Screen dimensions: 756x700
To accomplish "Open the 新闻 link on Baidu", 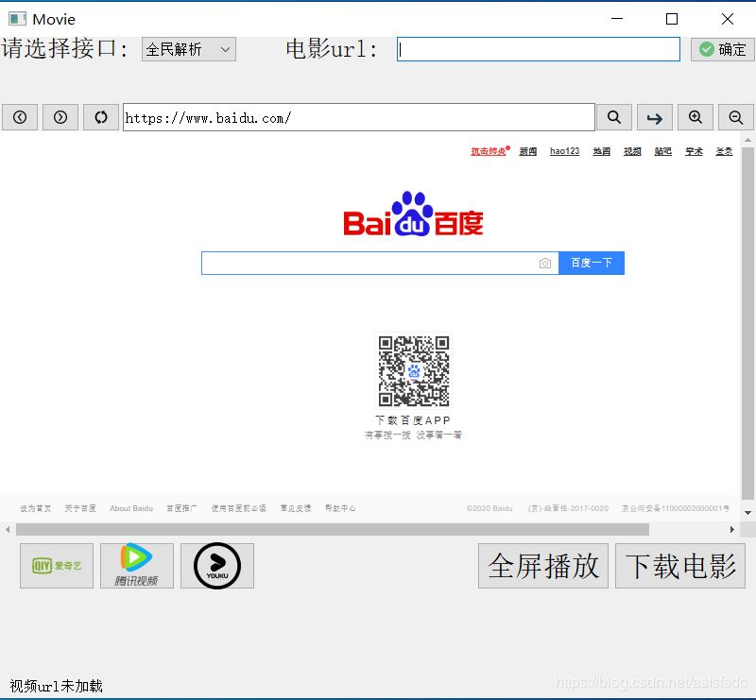I will point(528,151).
